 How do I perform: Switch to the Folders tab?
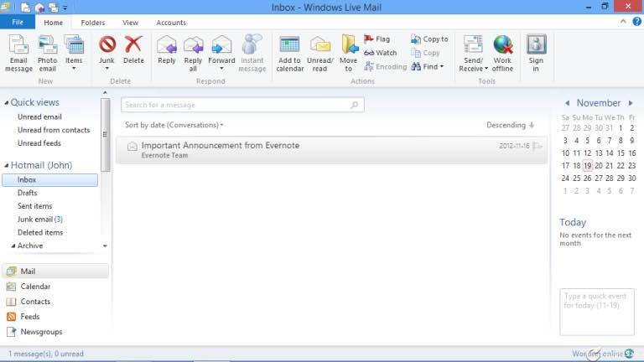tap(93, 23)
